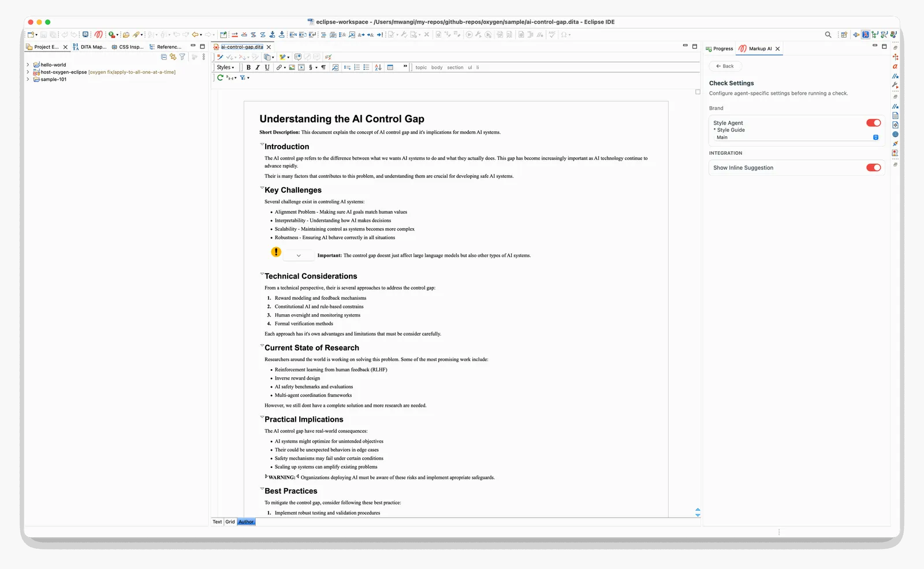Screen dimensions: 924x569
Task: Click the spell check icon in main toolbar
Action: 552,35
